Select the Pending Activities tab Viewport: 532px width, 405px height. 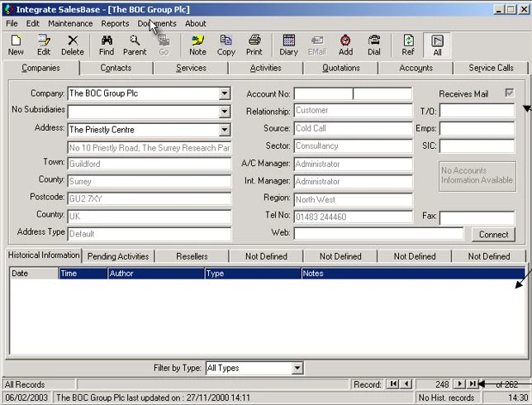pyautogui.click(x=118, y=256)
